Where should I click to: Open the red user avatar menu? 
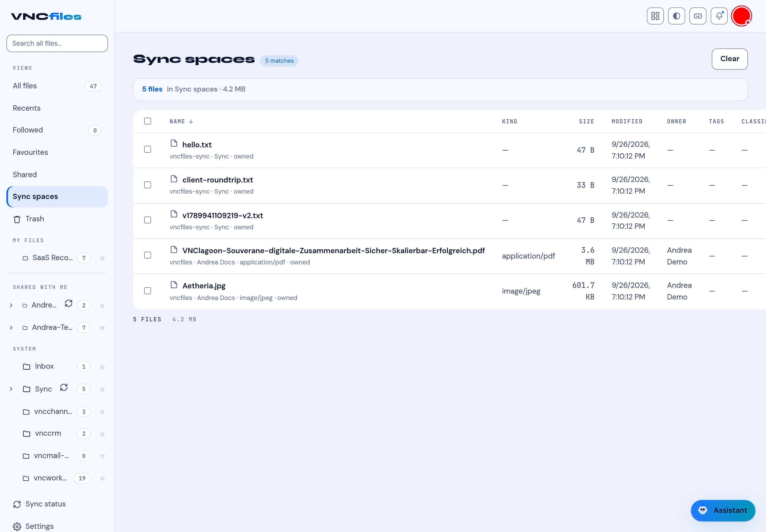pos(741,16)
